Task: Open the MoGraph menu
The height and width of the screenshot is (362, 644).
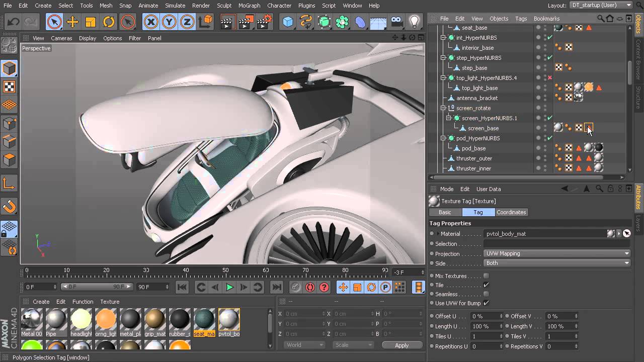Action: tap(250, 6)
